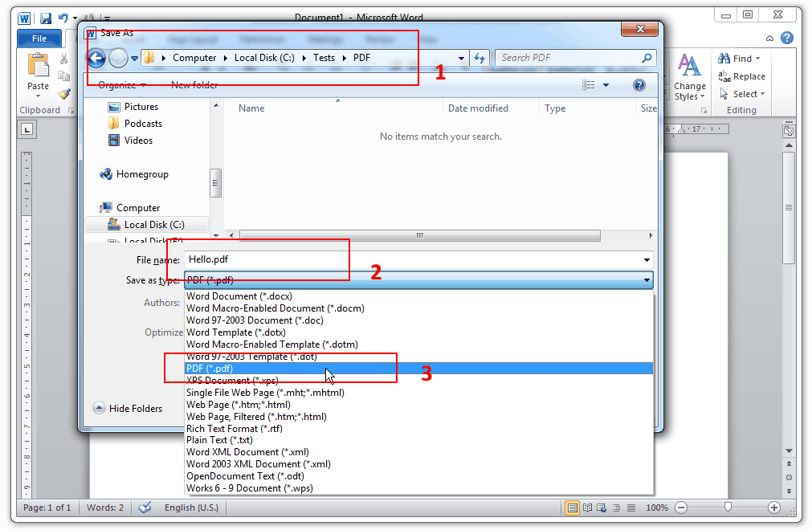Open the Save As dialog help icon

tap(639, 85)
